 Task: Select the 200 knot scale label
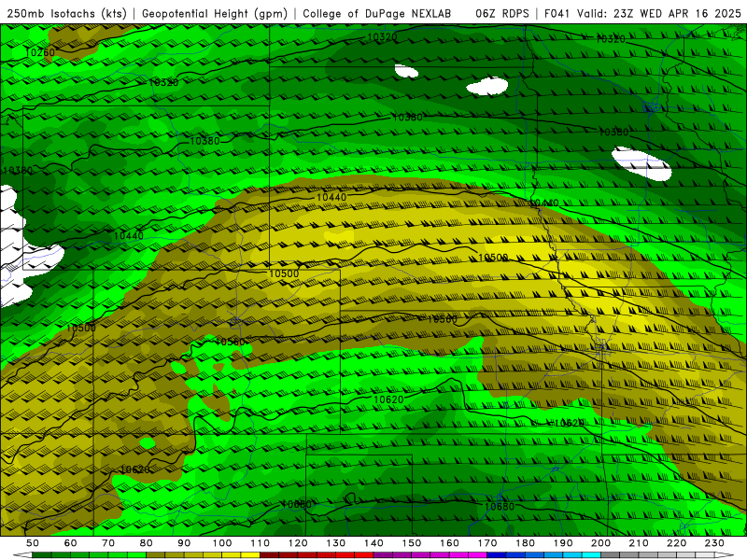[600, 543]
